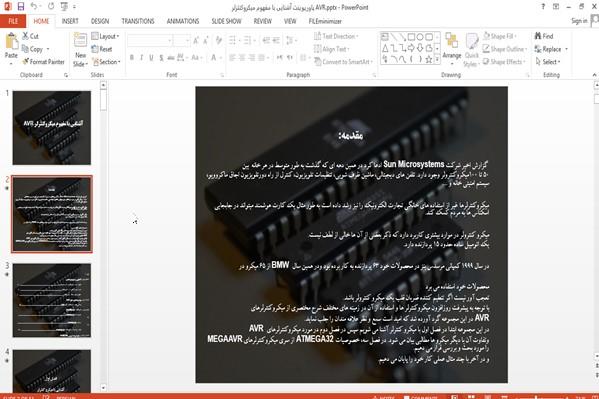Open the Shape Outline menu

(505, 49)
